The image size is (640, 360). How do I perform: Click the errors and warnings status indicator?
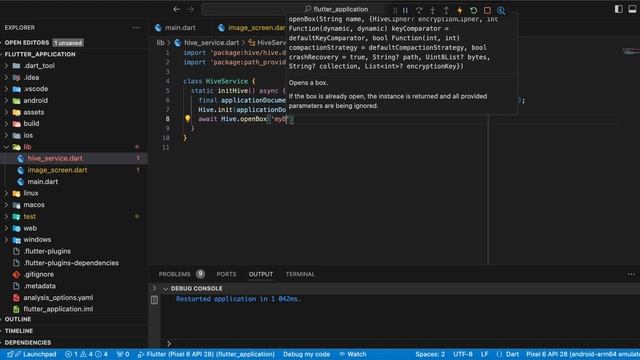[86, 354]
